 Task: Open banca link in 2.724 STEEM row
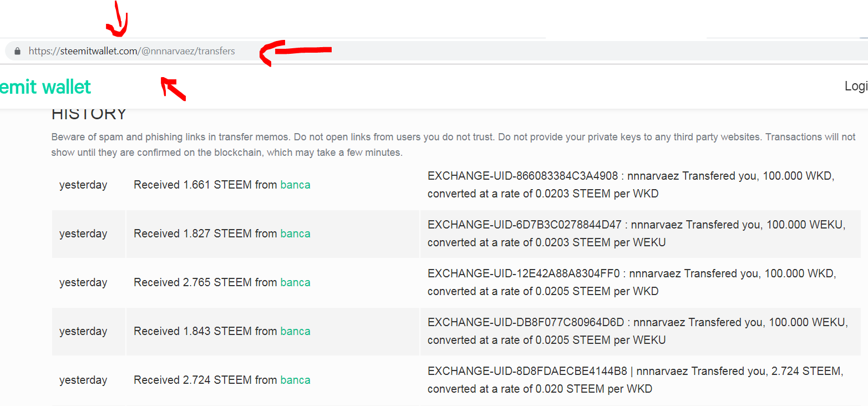pos(295,380)
